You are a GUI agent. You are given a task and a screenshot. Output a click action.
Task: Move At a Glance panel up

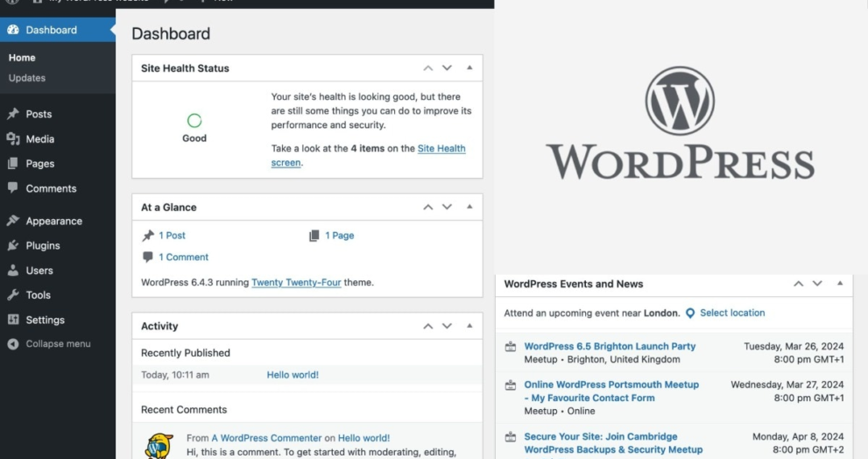click(428, 207)
